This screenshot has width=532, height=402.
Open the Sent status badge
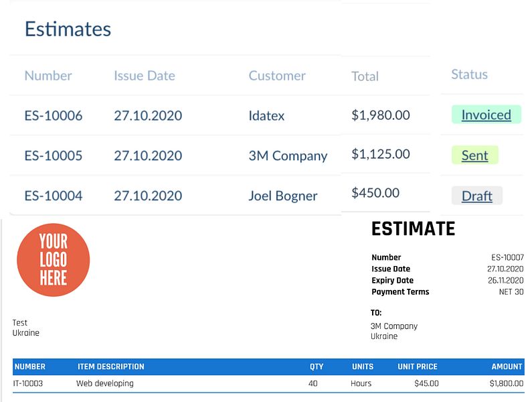pyautogui.click(x=474, y=155)
